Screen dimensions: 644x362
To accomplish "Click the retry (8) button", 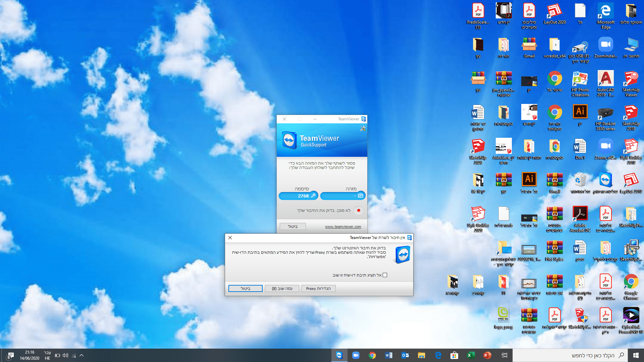I will [282, 289].
